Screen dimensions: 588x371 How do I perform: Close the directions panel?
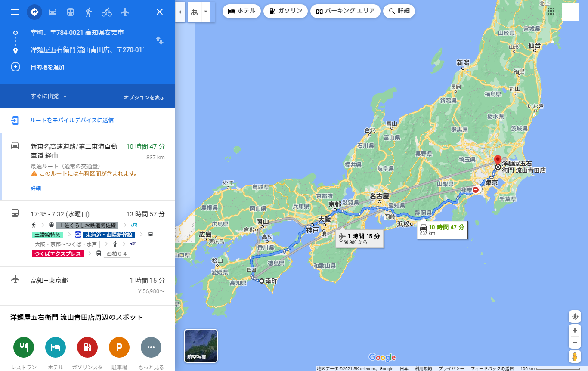[160, 12]
